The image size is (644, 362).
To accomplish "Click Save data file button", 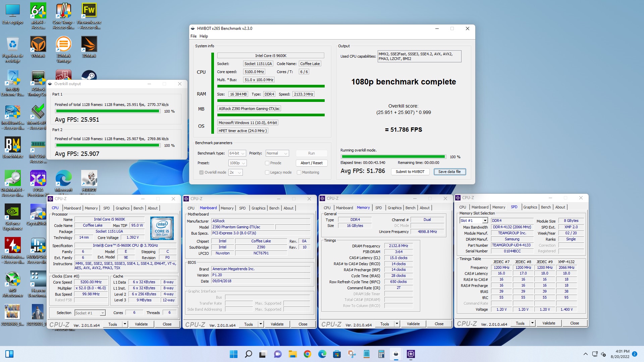I will pos(449,172).
